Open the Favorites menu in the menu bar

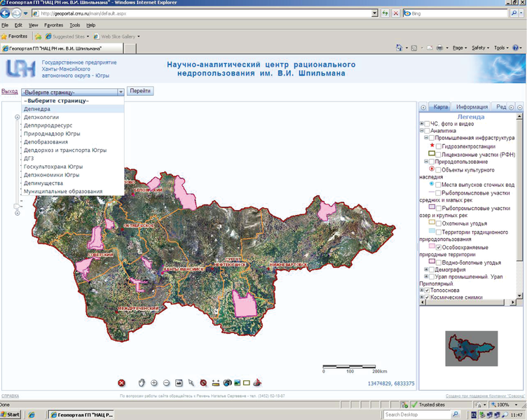(x=53, y=25)
